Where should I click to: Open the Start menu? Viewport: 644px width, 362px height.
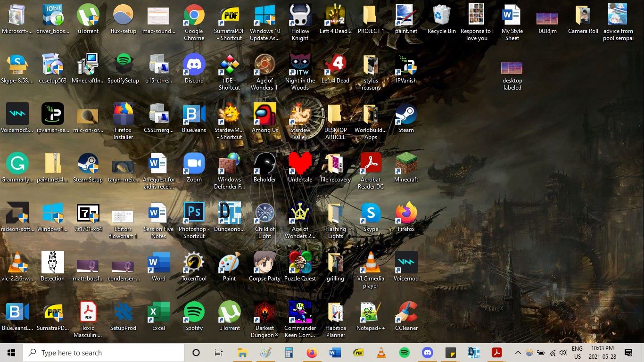click(x=11, y=352)
